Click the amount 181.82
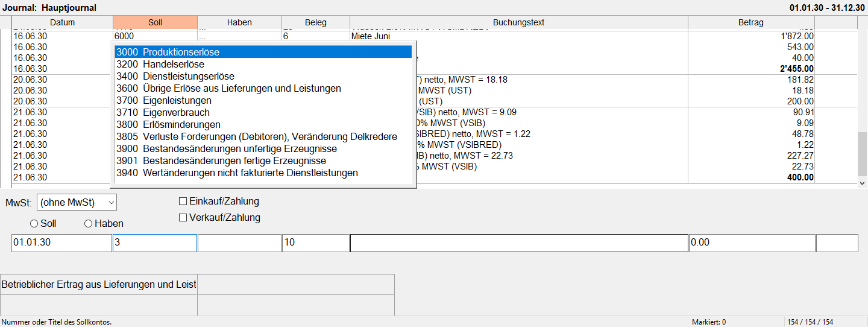Viewport: 868px width, 327px height. (801, 80)
